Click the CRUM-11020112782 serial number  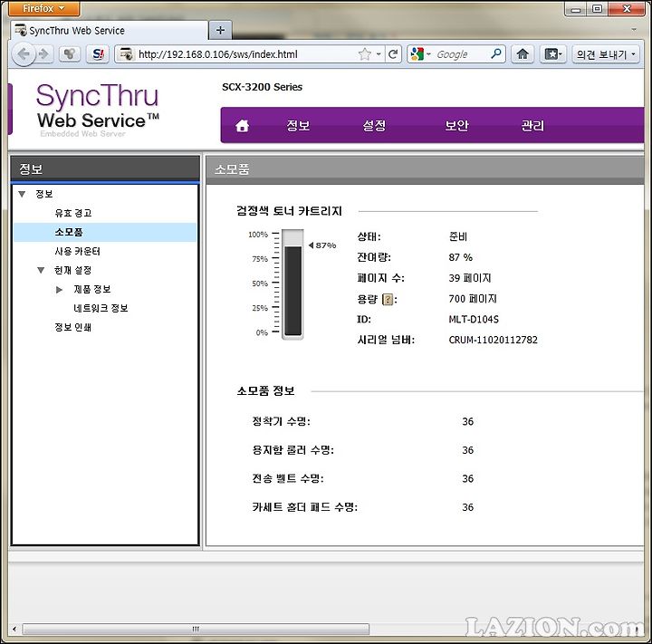tap(494, 340)
